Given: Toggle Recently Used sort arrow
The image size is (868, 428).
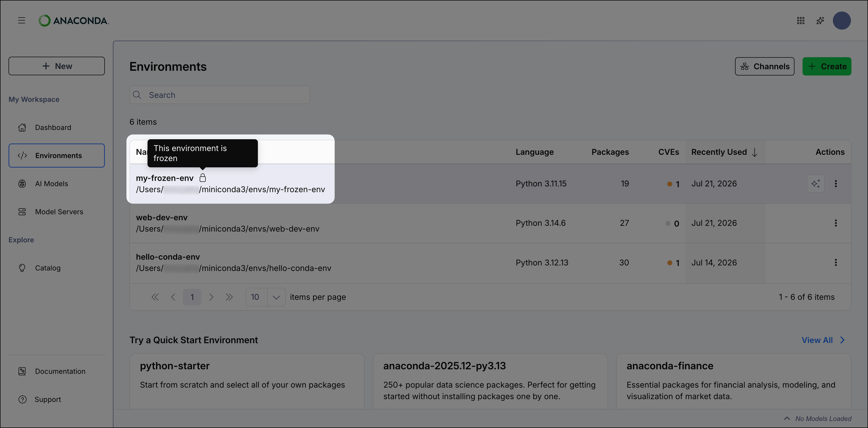Looking at the screenshot, I should point(754,152).
